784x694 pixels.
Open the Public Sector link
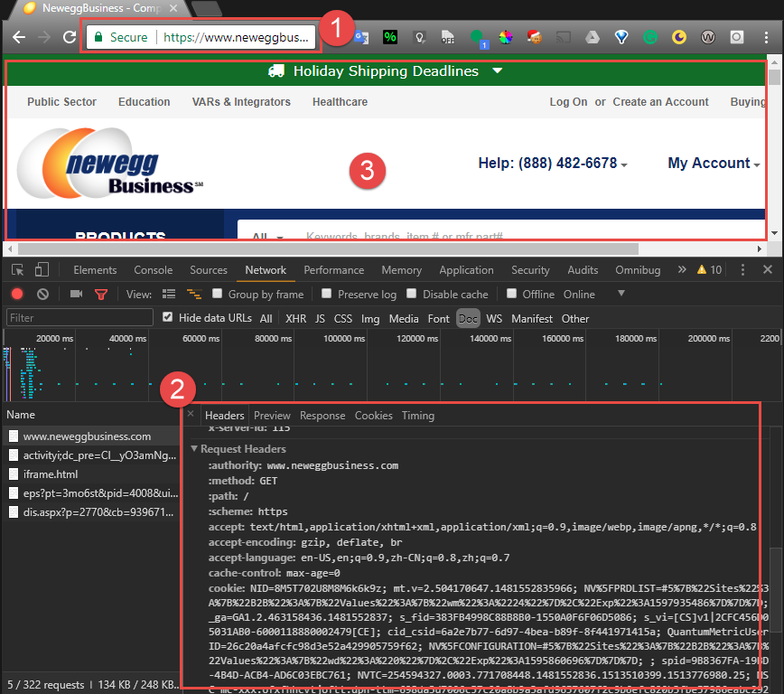[x=61, y=101]
